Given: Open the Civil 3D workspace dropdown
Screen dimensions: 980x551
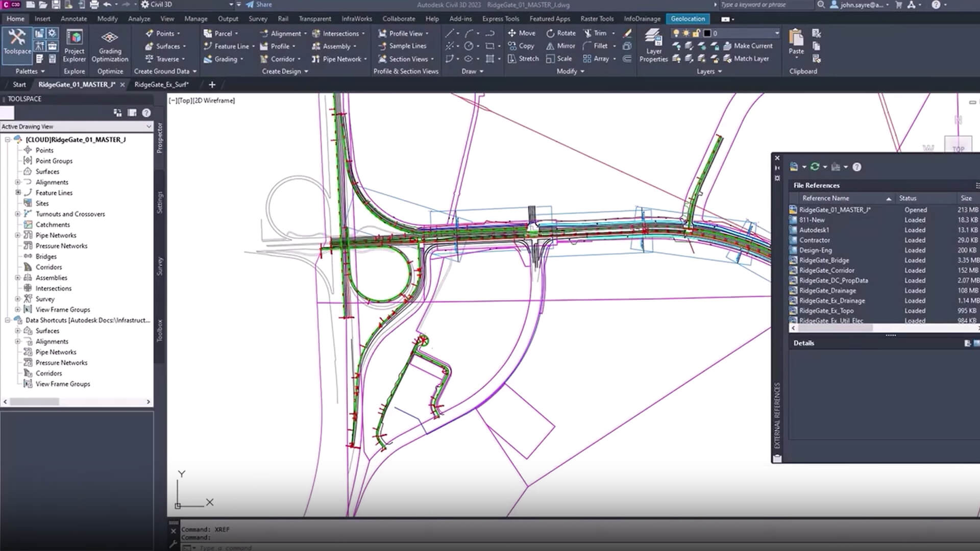Looking at the screenshot, I should click(x=186, y=5).
